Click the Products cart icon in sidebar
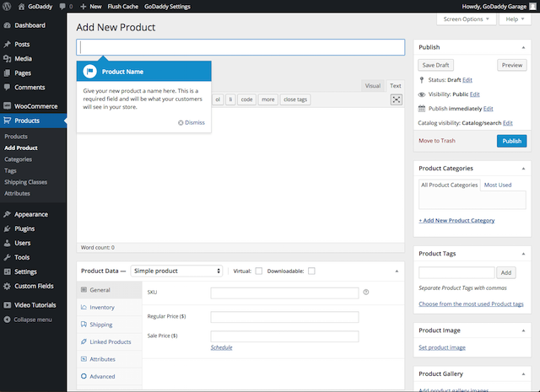The height and width of the screenshot is (392, 540). (7, 121)
